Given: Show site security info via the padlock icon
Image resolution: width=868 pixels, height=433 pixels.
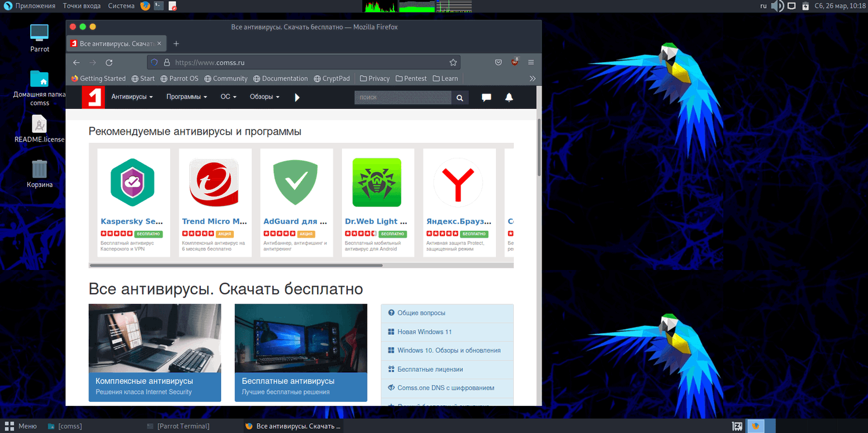Looking at the screenshot, I should (167, 62).
